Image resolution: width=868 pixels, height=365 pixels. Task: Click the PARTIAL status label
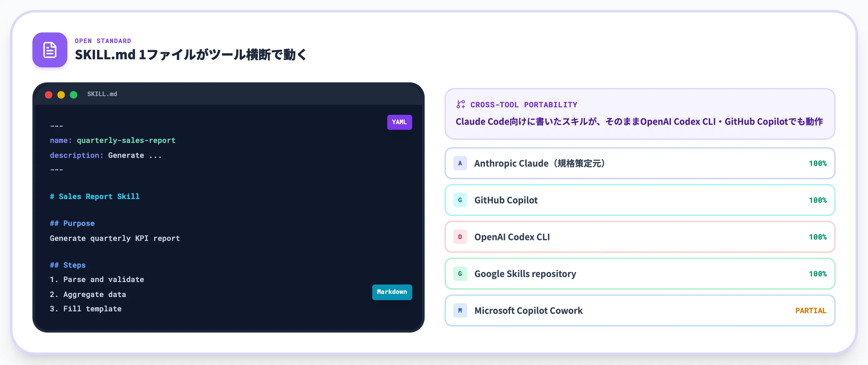coord(811,310)
